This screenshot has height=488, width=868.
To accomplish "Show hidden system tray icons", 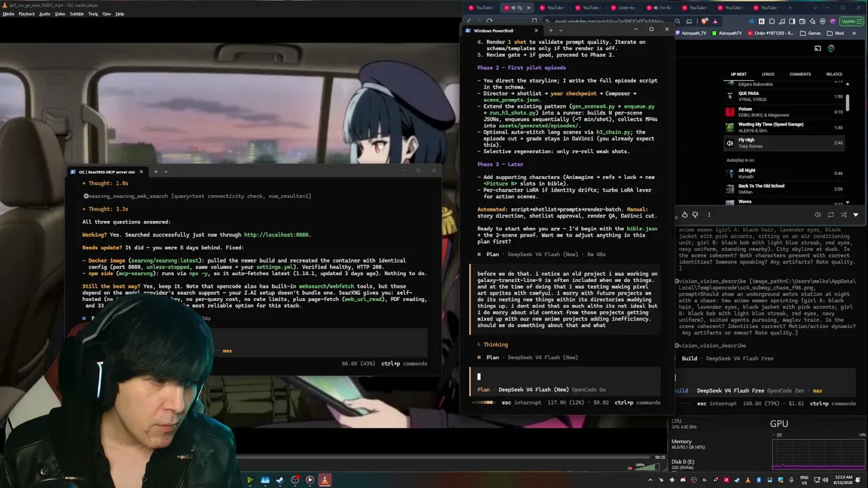I will [649, 480].
